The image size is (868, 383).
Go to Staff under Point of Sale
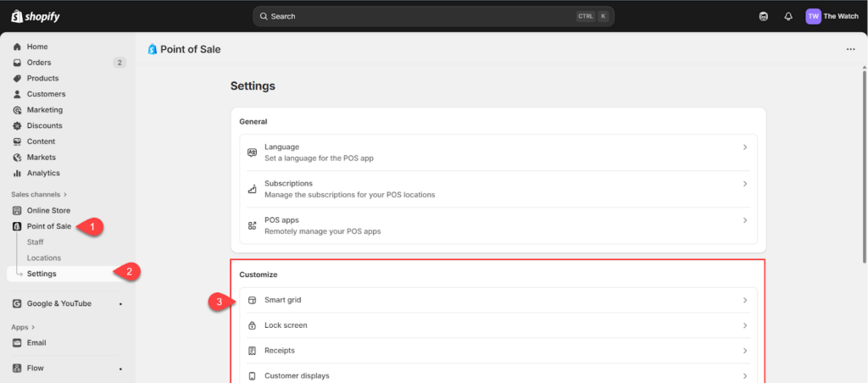pyautogui.click(x=36, y=242)
